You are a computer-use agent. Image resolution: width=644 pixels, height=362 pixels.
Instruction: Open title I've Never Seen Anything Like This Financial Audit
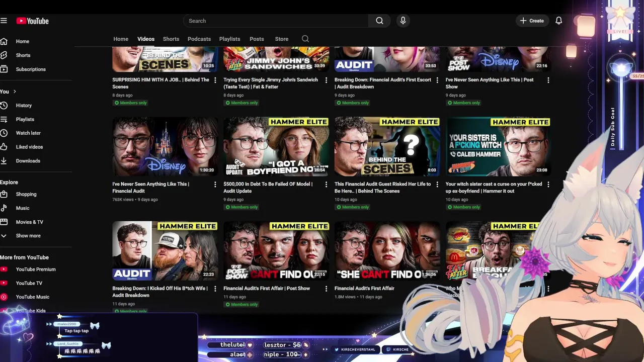[151, 188]
